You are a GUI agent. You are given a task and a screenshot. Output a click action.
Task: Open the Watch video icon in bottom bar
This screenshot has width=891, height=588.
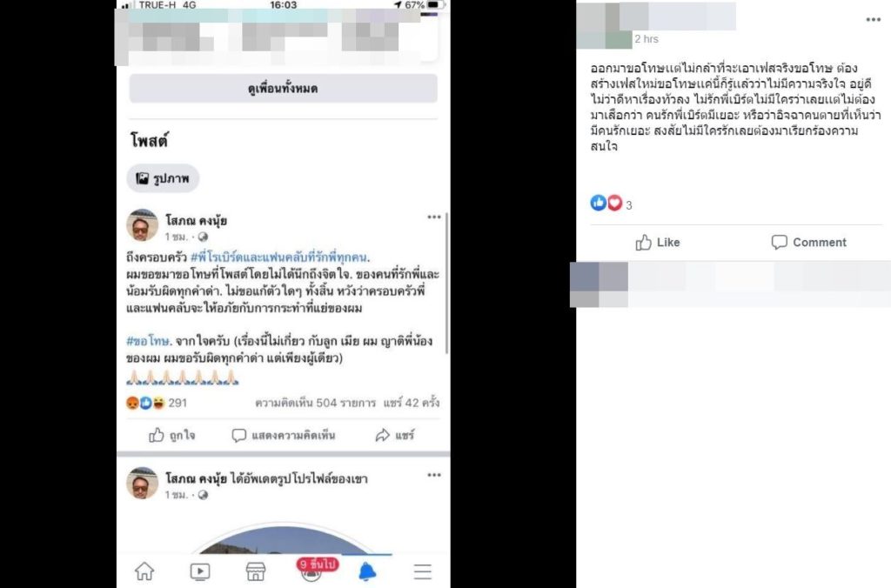200,571
